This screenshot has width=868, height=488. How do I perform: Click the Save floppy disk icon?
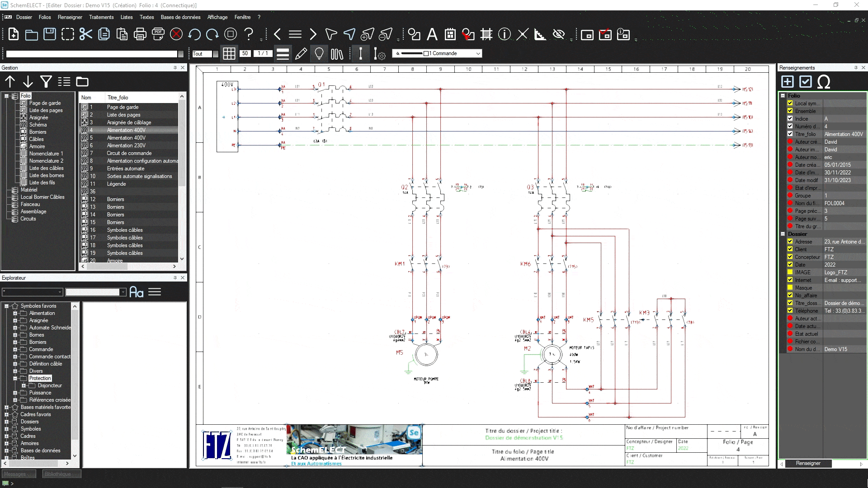pos(50,34)
